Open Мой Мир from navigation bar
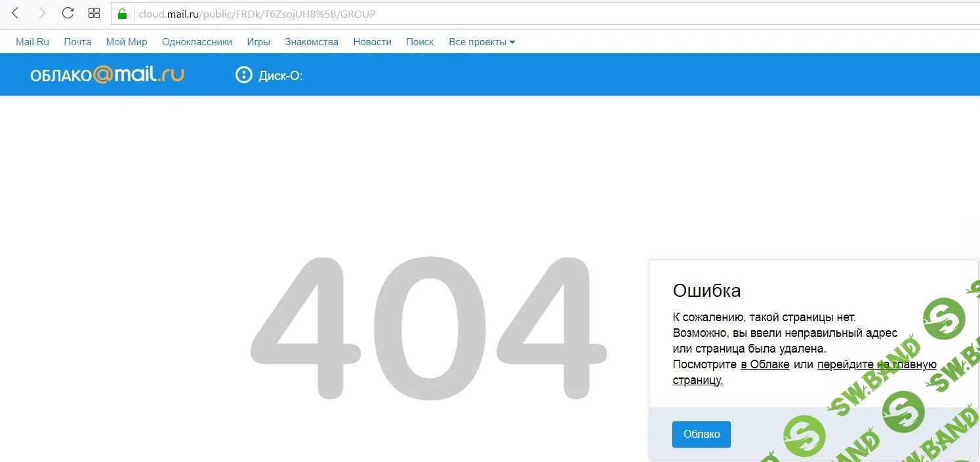This screenshot has height=462, width=980. [127, 42]
